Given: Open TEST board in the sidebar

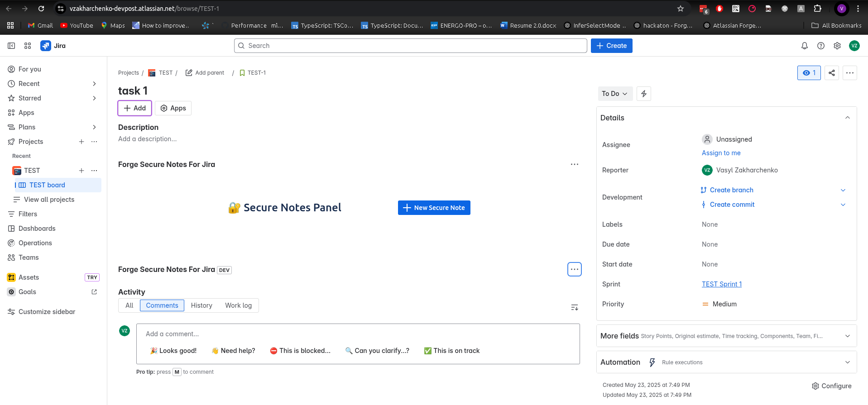Looking at the screenshot, I should pos(58,185).
